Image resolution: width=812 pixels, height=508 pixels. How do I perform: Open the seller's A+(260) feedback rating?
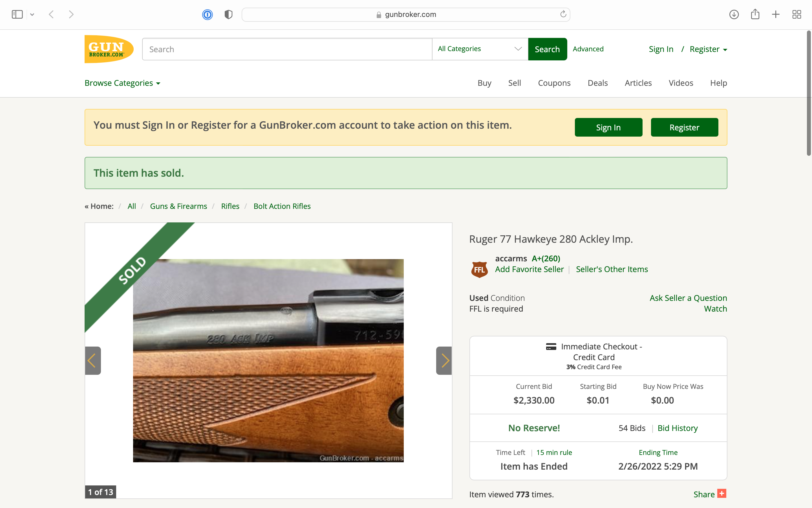pyautogui.click(x=546, y=258)
